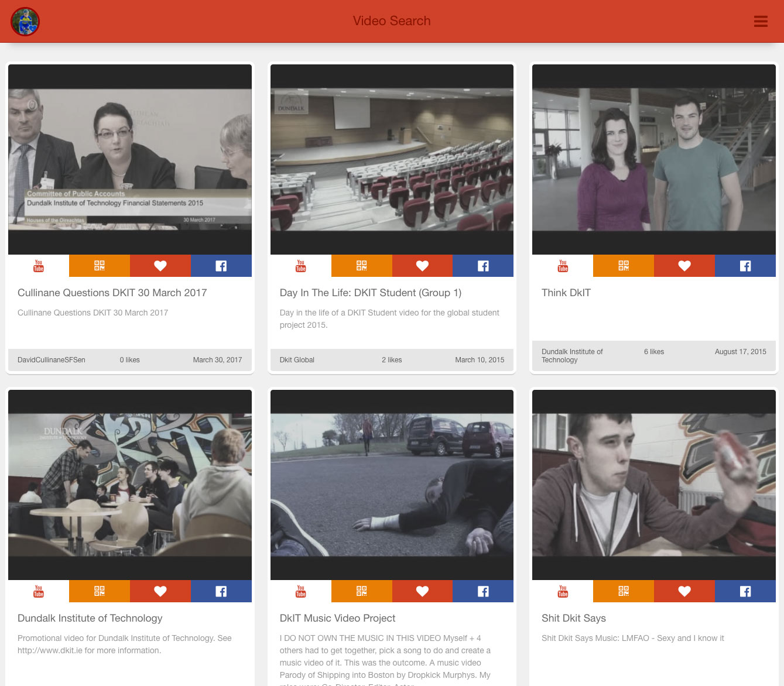Share Cullinane Questions DKIT video on Facebook
Screen dimensions: 784x686
pos(221,266)
